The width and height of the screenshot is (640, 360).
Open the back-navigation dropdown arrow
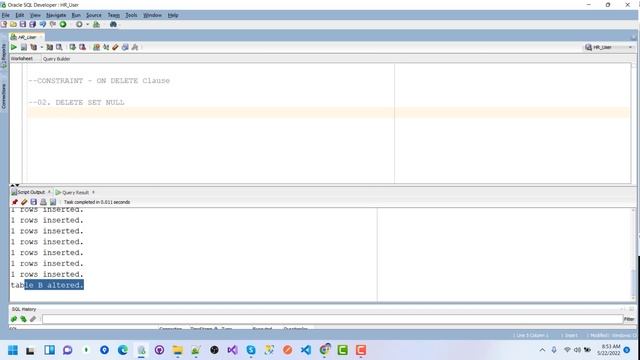point(87,24)
